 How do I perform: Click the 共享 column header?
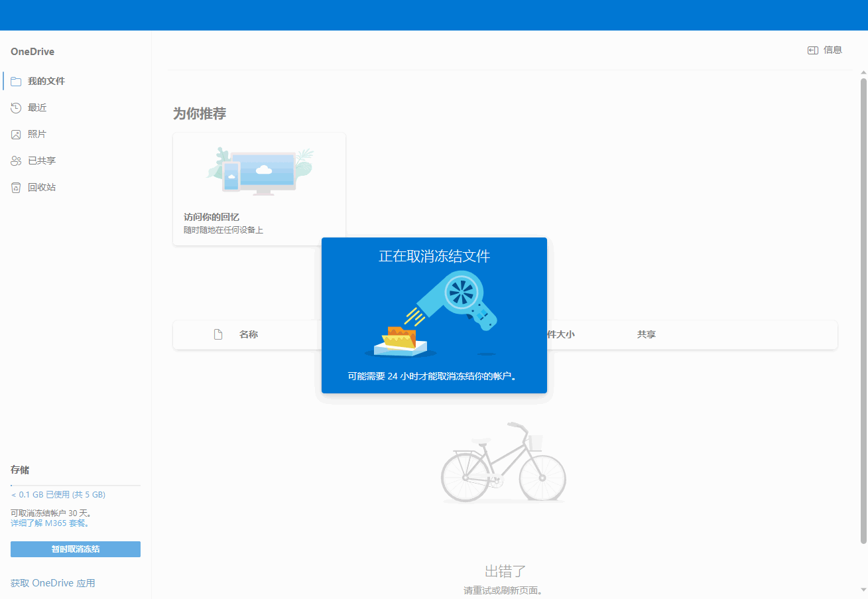646,335
